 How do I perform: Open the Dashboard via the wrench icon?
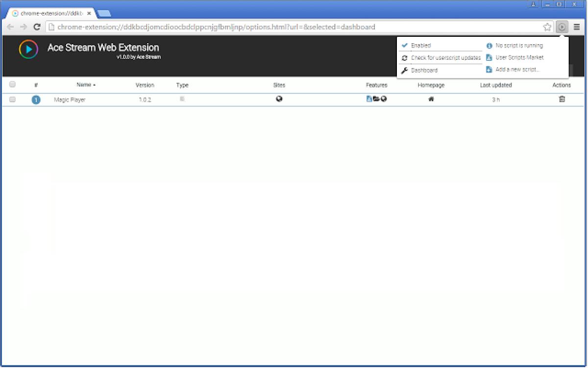[405, 70]
